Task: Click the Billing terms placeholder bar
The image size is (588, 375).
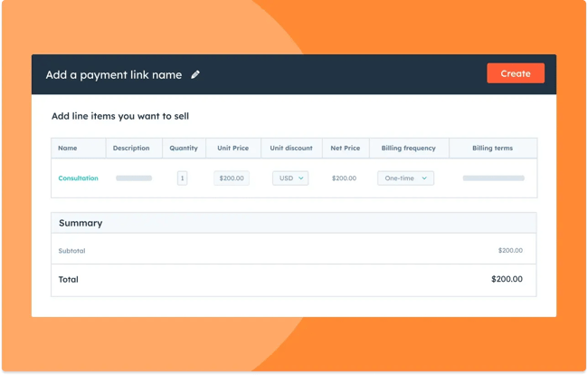Action: 493,178
